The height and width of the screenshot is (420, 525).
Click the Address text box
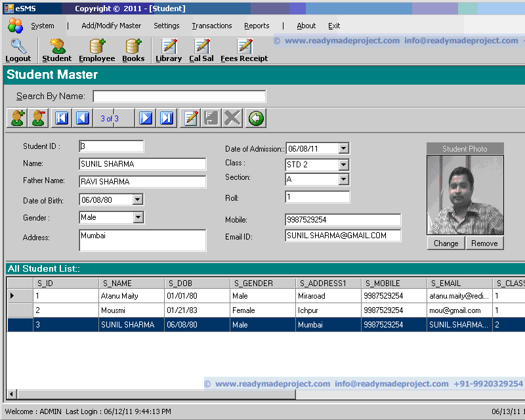click(x=142, y=240)
